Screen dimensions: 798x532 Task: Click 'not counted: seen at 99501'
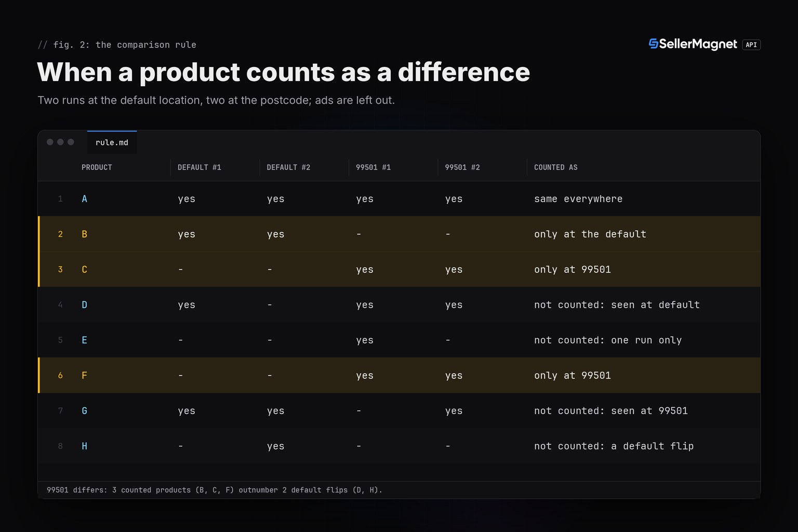click(611, 411)
